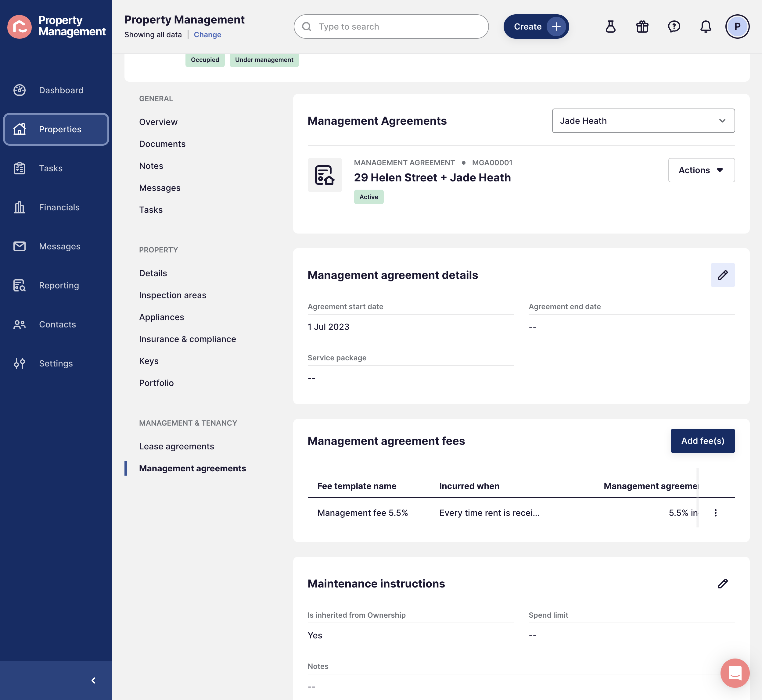Open the Properties section in sidebar
Screen dimensions: 762x700
(x=56, y=129)
